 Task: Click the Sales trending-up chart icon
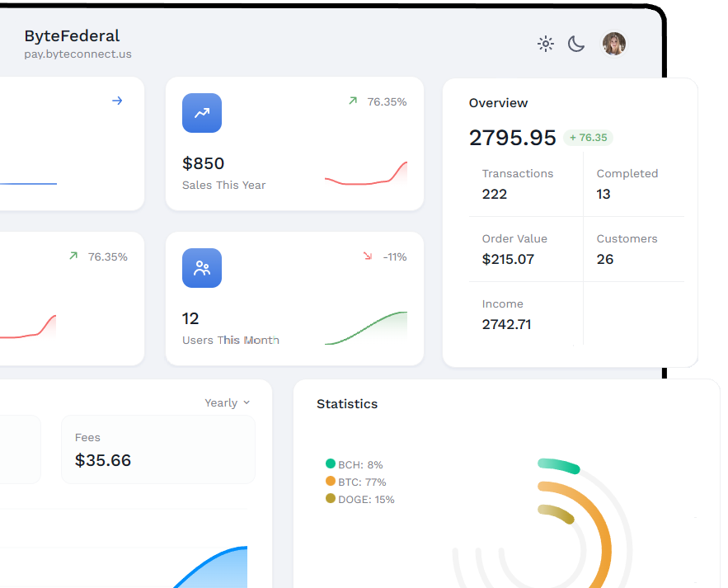(x=202, y=113)
